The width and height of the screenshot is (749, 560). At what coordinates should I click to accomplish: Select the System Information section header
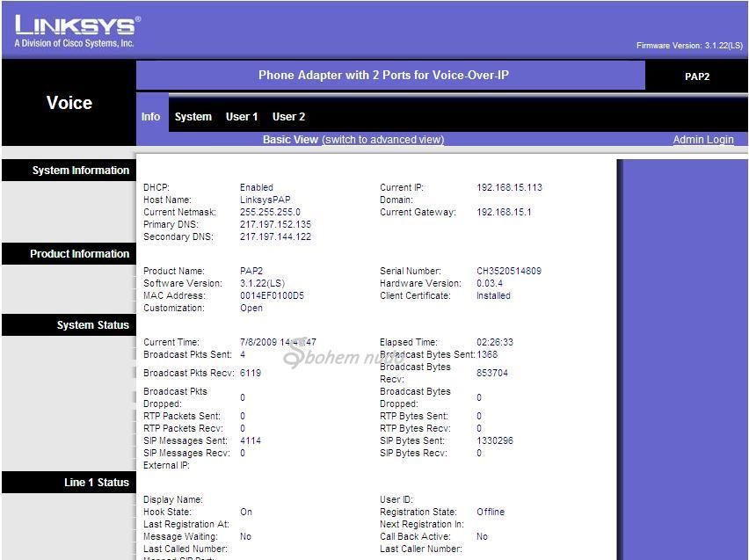(x=80, y=171)
